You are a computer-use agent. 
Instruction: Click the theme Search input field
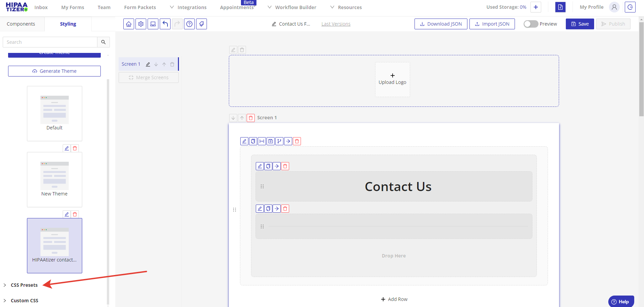pyautogui.click(x=50, y=42)
